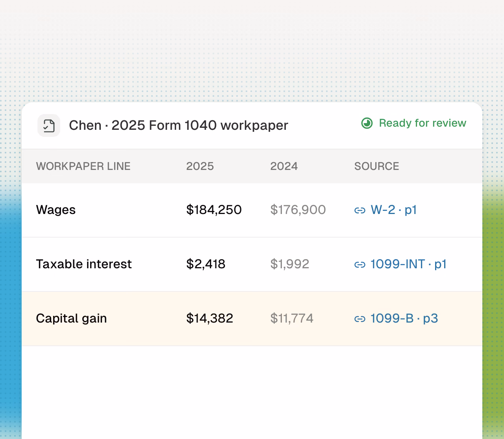Viewport: 504px width, 439px height.
Task: Click the 2025 taxable interest $2,418
Action: click(206, 264)
